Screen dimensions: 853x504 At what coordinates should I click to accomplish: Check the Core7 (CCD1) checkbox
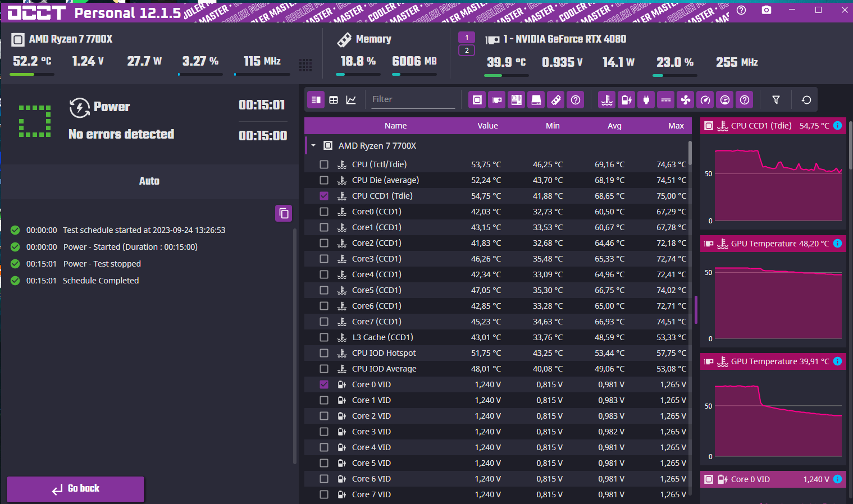[x=324, y=322]
